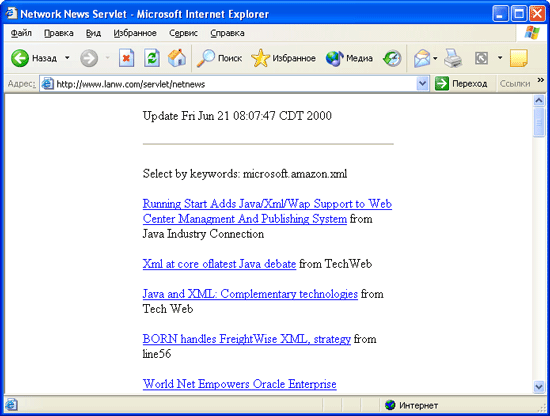Open Favorites (Избранное) star toolbar button
Image resolution: width=550 pixels, height=416 pixels.
tap(283, 58)
